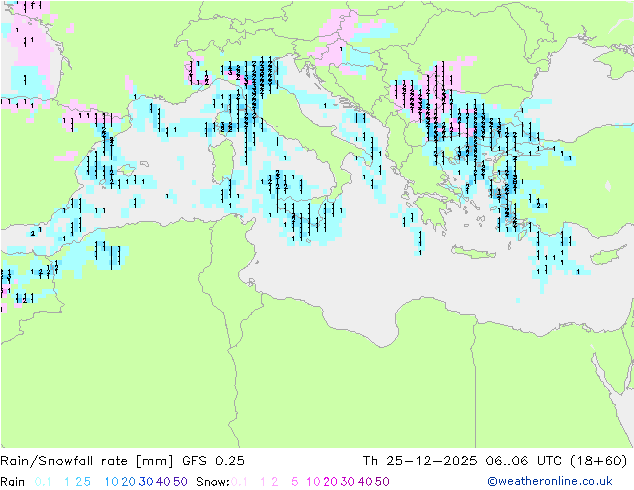The height and width of the screenshot is (490, 634).
Task: Pick the Rain legend 30 dark-blue value
Action: [x=146, y=482]
